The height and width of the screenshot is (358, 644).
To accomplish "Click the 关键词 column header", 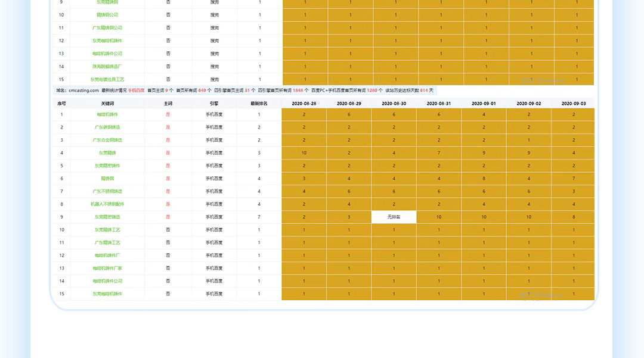I will tap(107, 104).
